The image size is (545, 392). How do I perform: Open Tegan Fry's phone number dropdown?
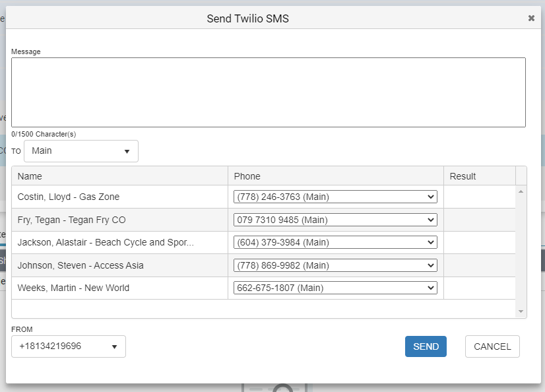pos(335,220)
